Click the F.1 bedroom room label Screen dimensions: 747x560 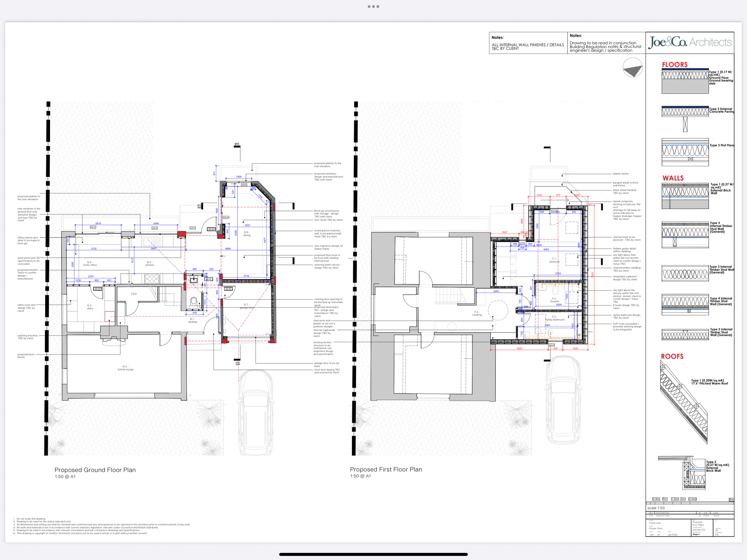[x=554, y=260]
